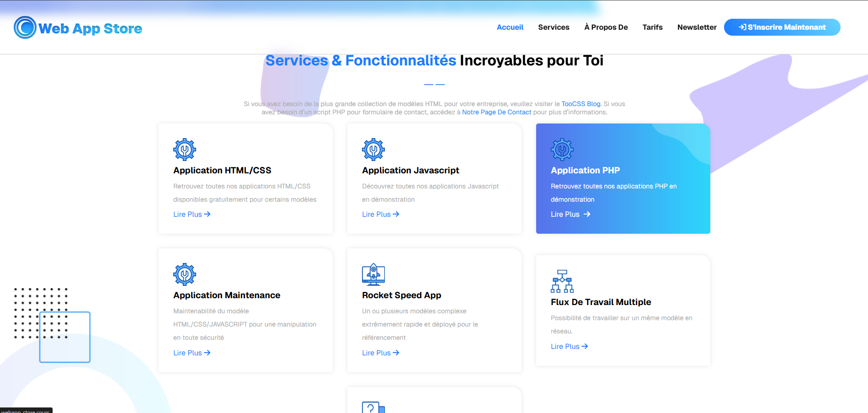Viewport: 868px width, 413px height.
Task: Click the gear icon above Application Javascript
Action: pos(373,150)
